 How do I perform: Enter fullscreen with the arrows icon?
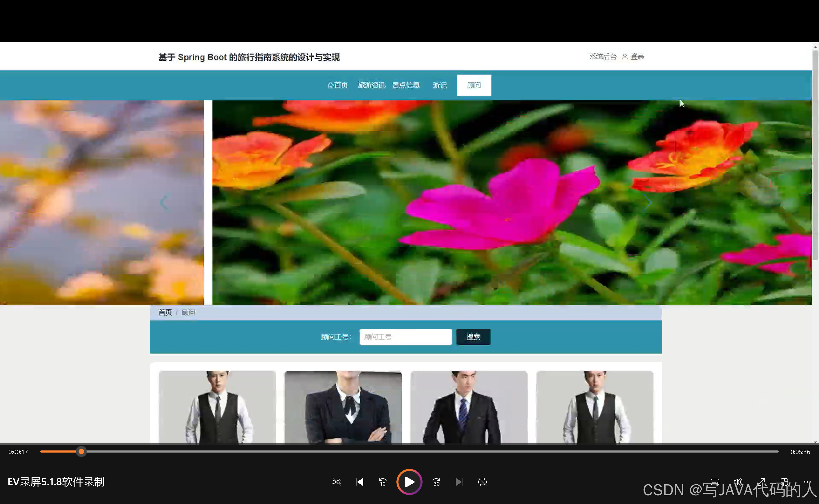coord(761,482)
